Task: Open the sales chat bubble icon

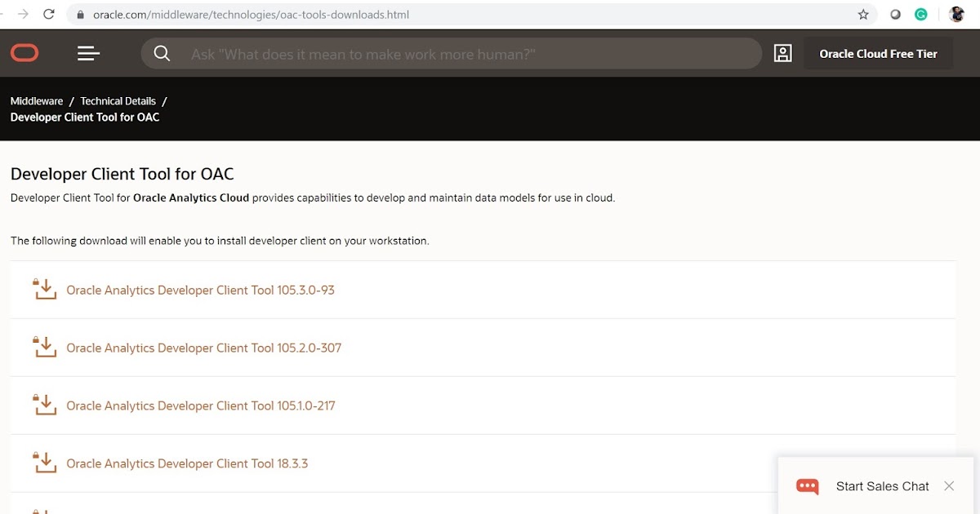Action: click(x=807, y=485)
